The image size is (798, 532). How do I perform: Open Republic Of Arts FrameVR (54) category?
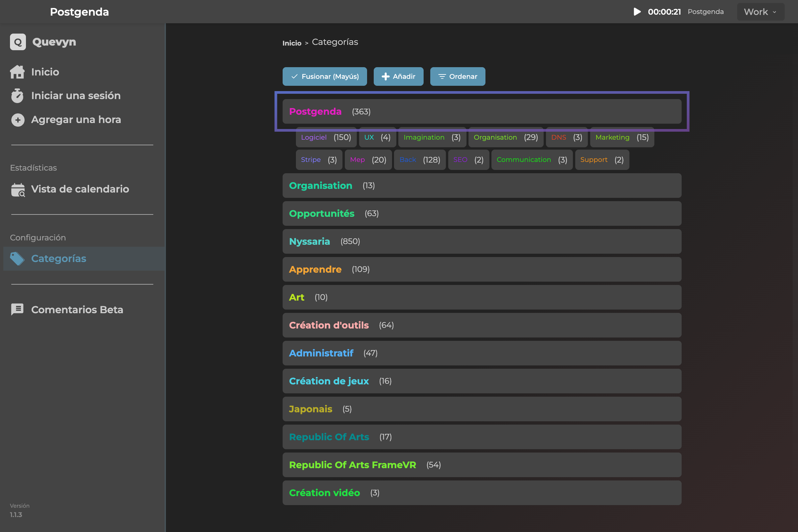pos(482,465)
